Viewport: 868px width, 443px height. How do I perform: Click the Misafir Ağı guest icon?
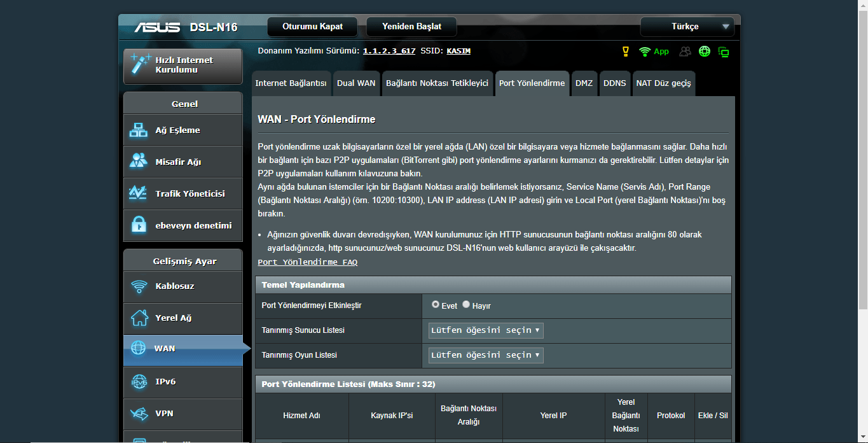tap(138, 162)
